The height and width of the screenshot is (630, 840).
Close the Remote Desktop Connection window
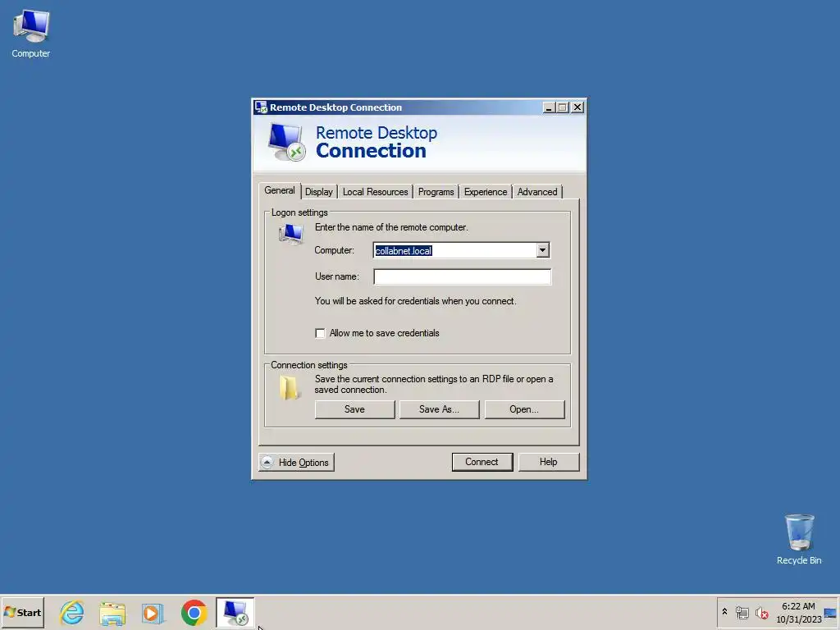577,107
